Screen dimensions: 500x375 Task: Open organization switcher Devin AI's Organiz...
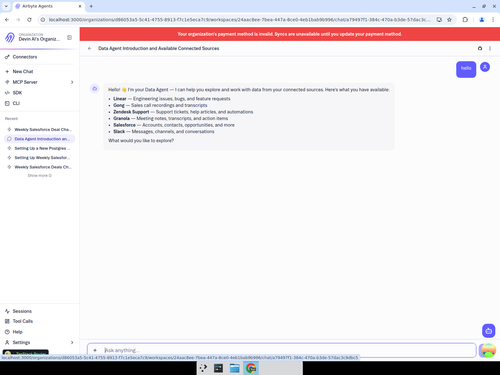coord(39,37)
